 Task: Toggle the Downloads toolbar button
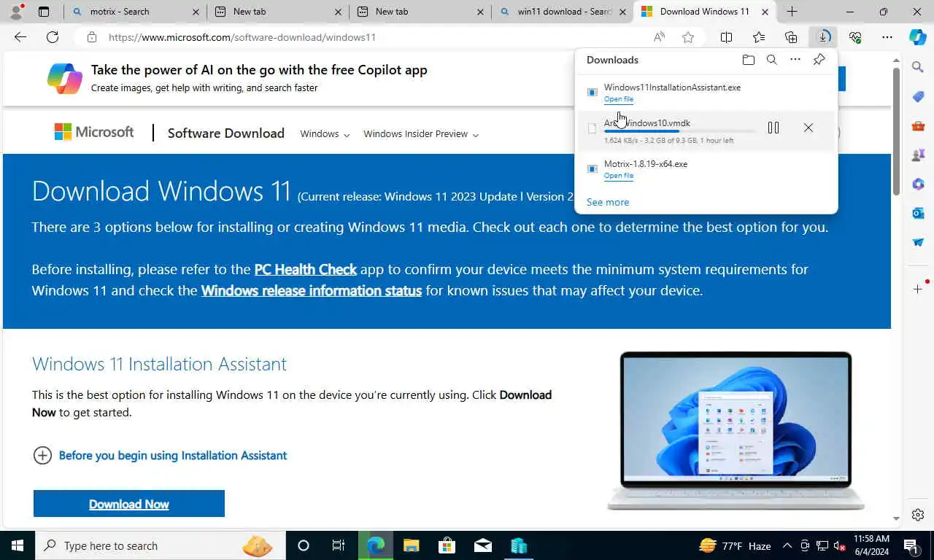coord(823,37)
